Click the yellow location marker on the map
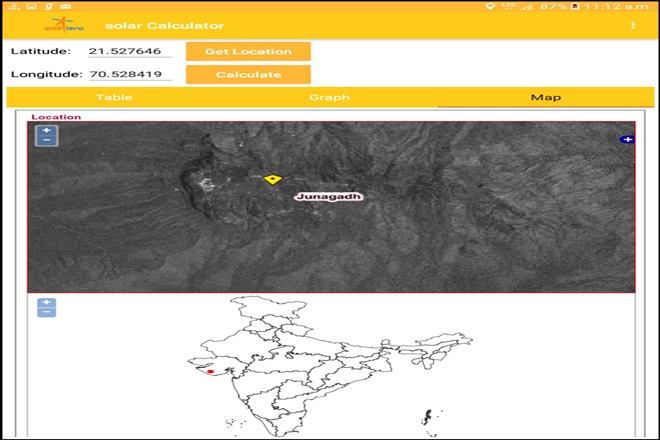The image size is (660, 440). [271, 179]
